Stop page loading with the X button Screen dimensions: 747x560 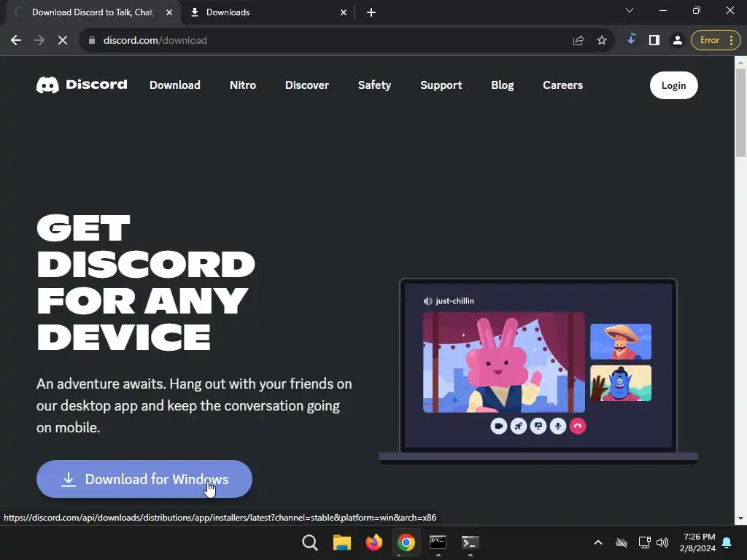[x=63, y=41]
